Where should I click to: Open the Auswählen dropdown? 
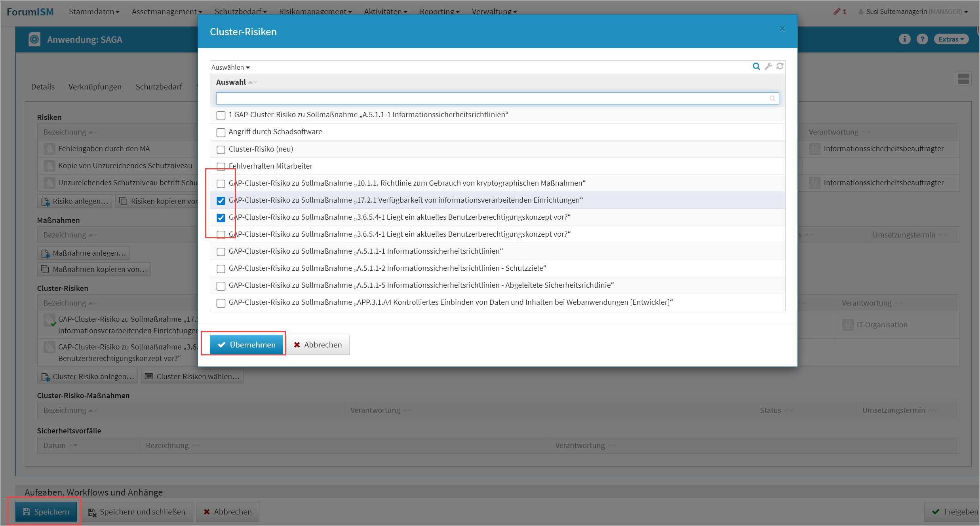click(230, 67)
